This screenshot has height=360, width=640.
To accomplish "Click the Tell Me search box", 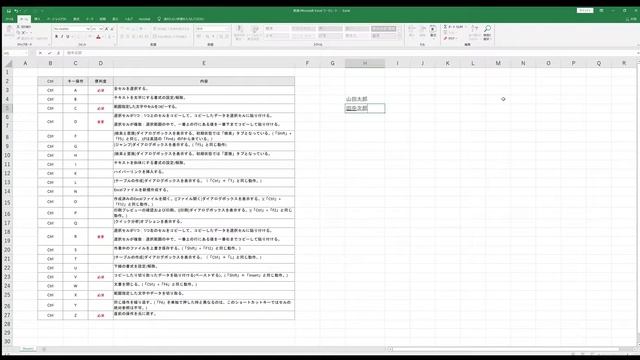I will point(181,19).
